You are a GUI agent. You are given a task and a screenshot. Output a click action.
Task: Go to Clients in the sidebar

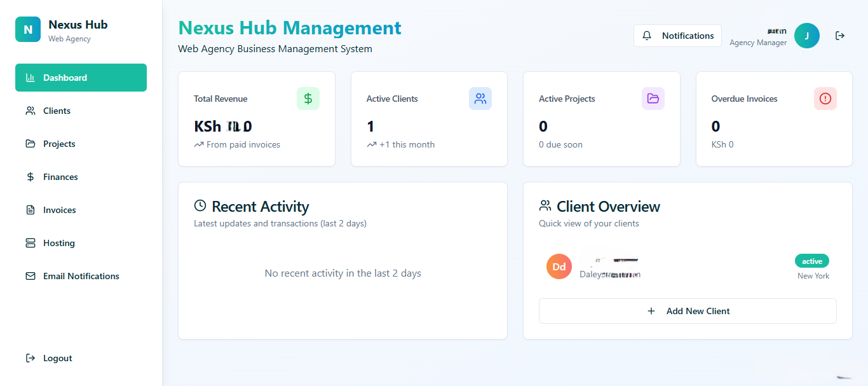57,111
